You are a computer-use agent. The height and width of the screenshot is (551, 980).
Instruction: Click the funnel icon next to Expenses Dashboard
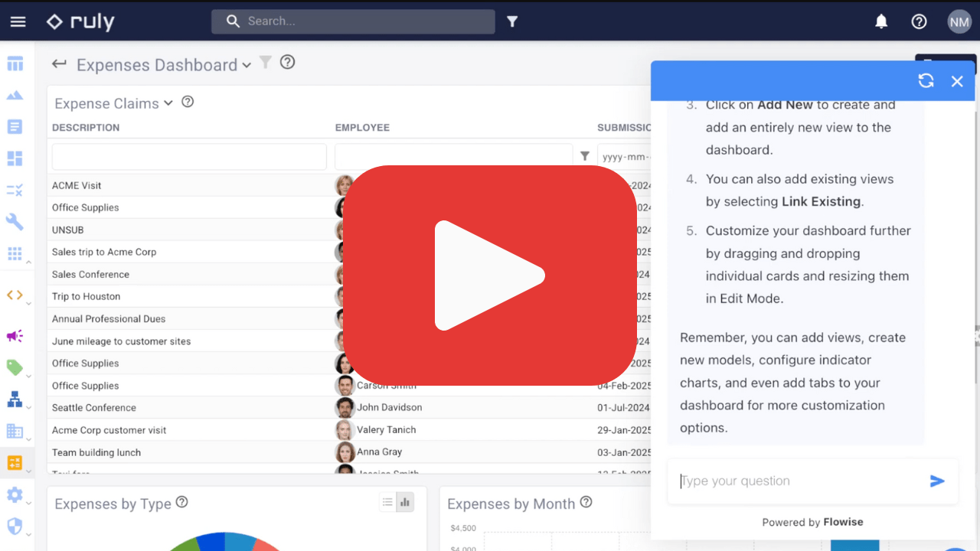pos(266,63)
